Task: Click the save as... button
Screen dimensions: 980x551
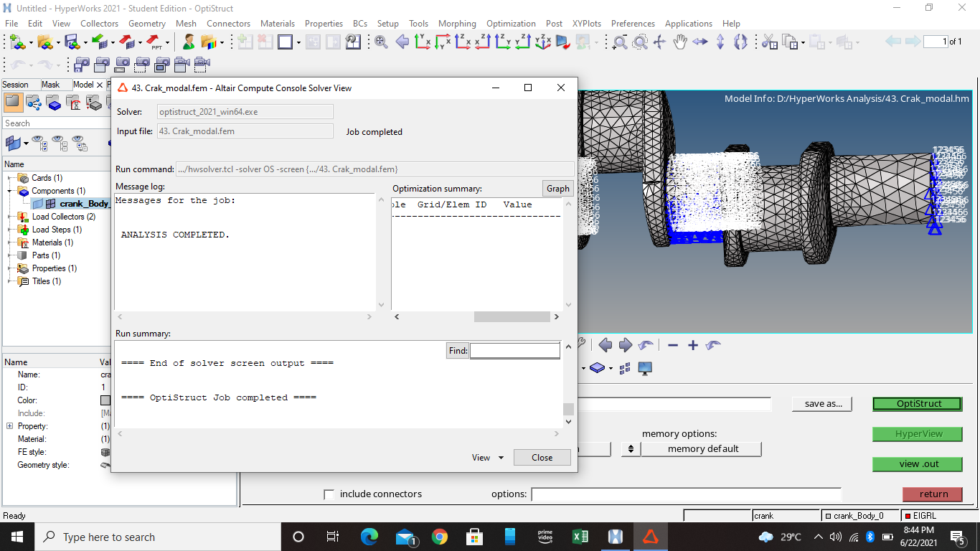Action: point(823,404)
